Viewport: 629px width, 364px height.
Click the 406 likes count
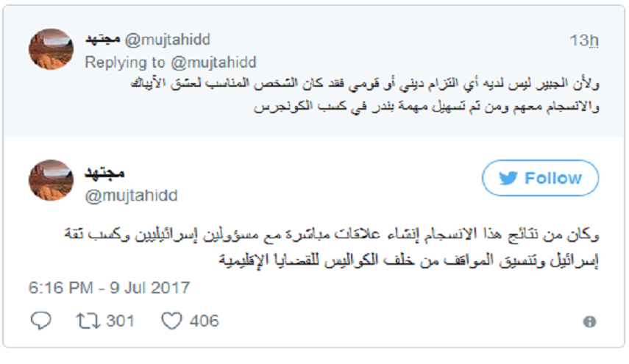click(204, 321)
